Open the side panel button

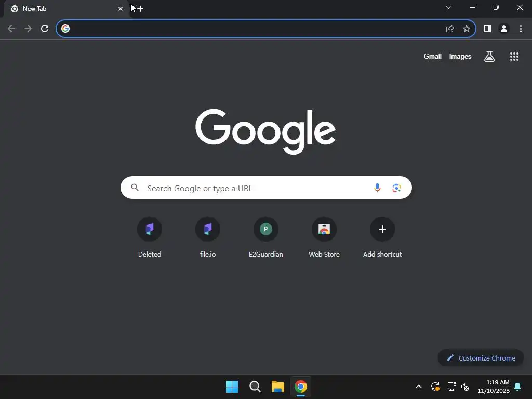pyautogui.click(x=487, y=29)
